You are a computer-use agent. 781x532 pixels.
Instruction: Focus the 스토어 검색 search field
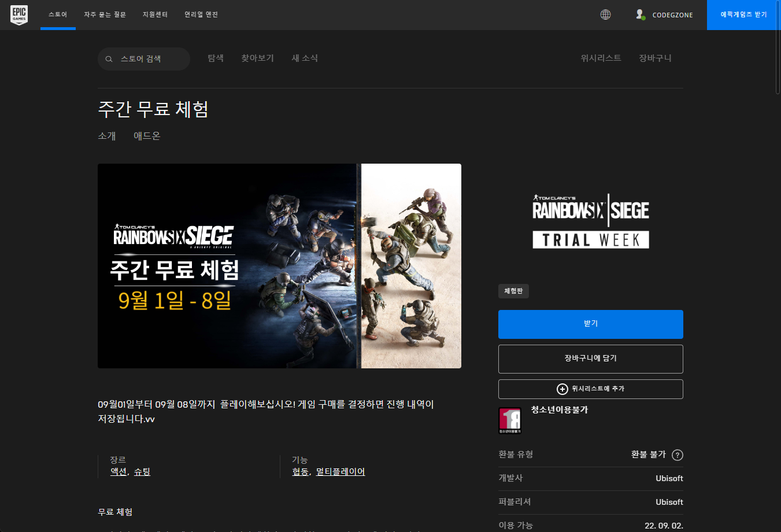coord(144,59)
